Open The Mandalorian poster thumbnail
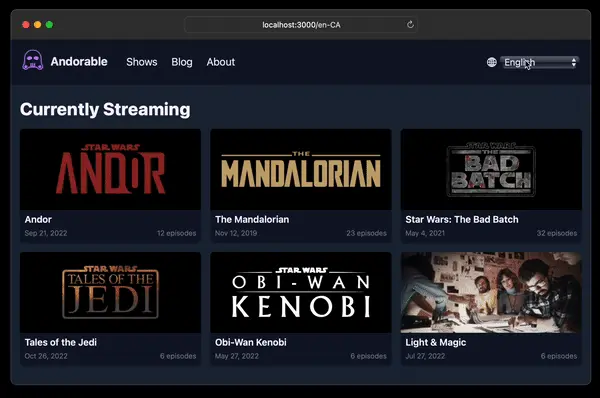 click(301, 170)
